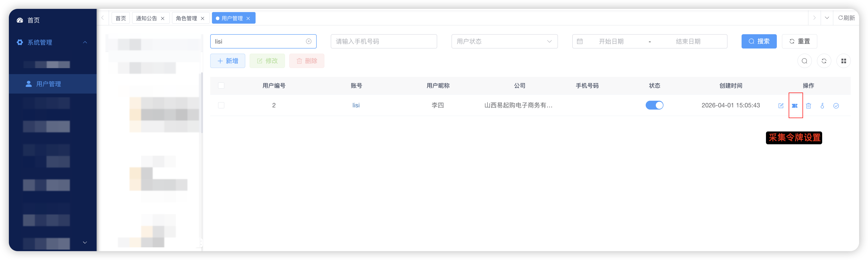Expand the bottom sidebar menu chevron
Screen dimensions: 868x260
85,243
